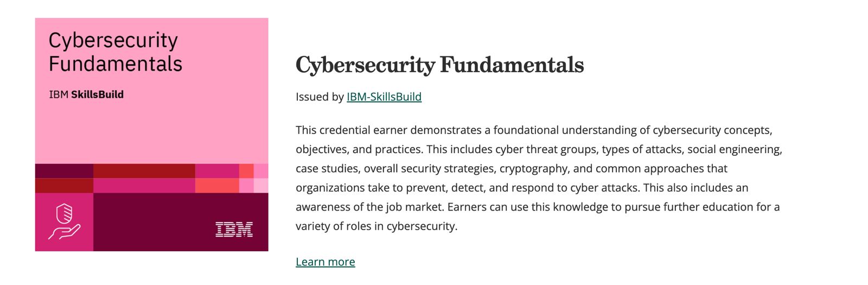Open the IBM-SkillsBuild issuer link
Screen dimensions: 868x285
(384, 97)
